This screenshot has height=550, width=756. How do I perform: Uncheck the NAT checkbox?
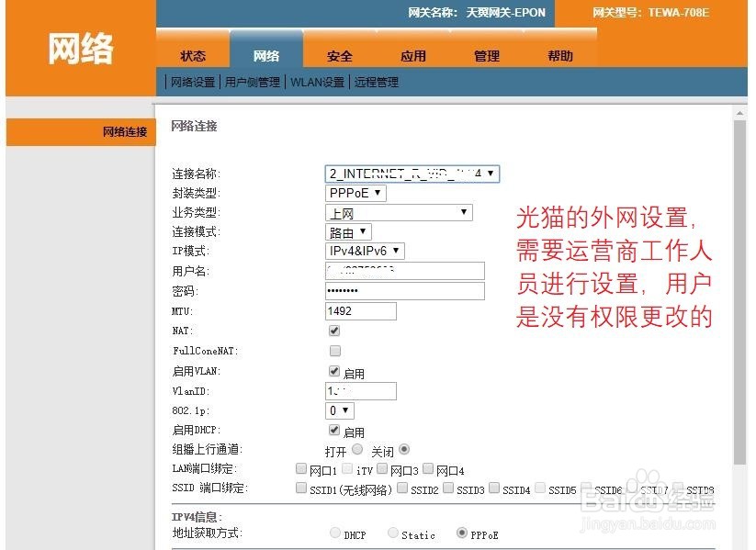tap(335, 331)
